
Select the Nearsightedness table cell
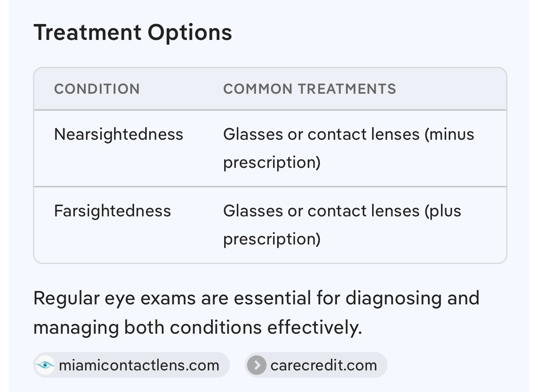pyautogui.click(x=119, y=134)
